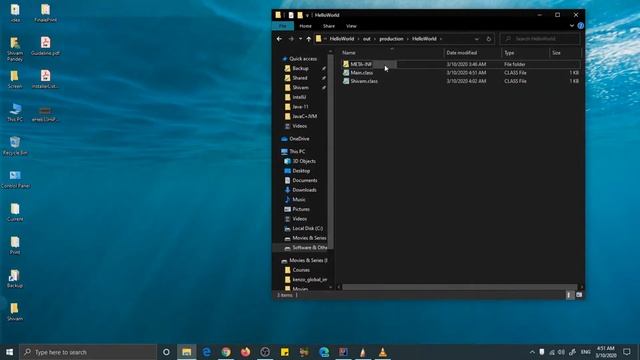Open the Java-11 folder in sidebar

[300, 107]
